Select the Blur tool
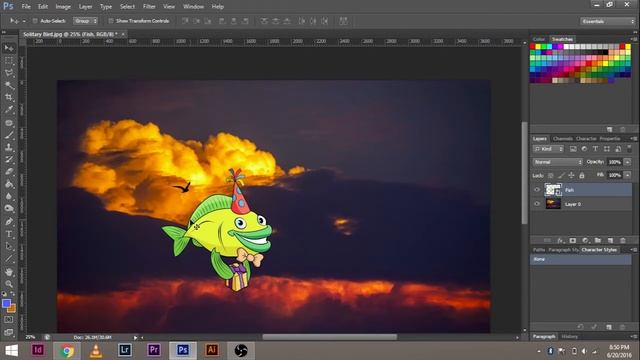This screenshot has width=640, height=360. (x=9, y=196)
